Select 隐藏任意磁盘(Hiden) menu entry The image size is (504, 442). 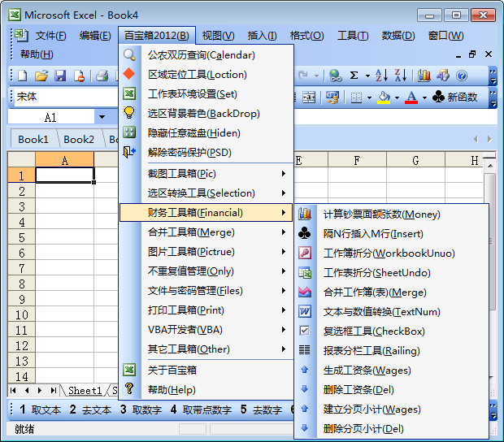pyautogui.click(x=206, y=133)
